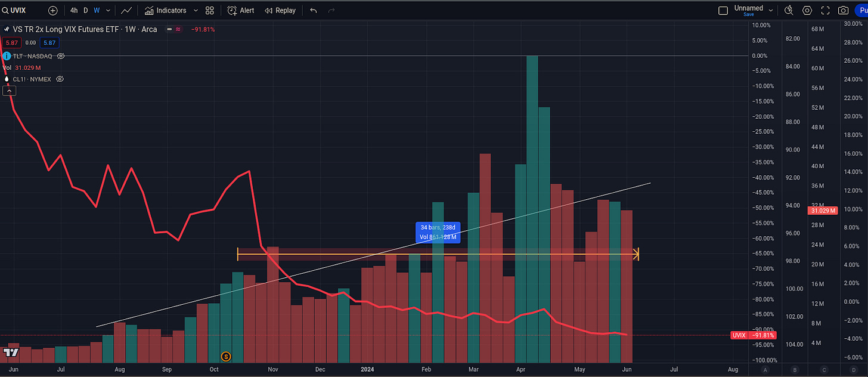Click the redo arrow
This screenshot has width=868, height=377.
(x=331, y=10)
